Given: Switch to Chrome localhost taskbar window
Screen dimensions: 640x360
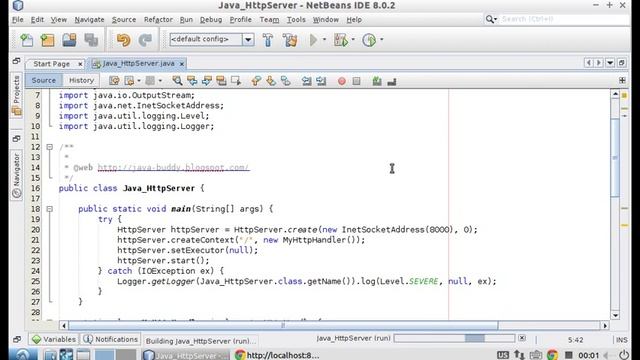Looking at the screenshot, I should coord(277,355).
